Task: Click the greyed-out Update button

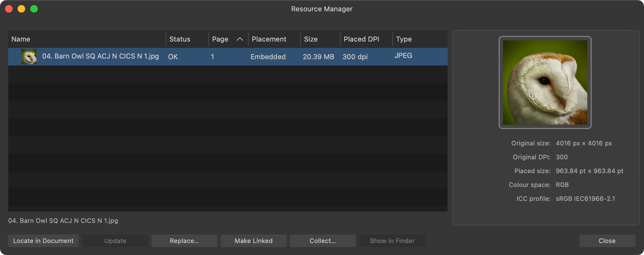Action: pyautogui.click(x=115, y=241)
